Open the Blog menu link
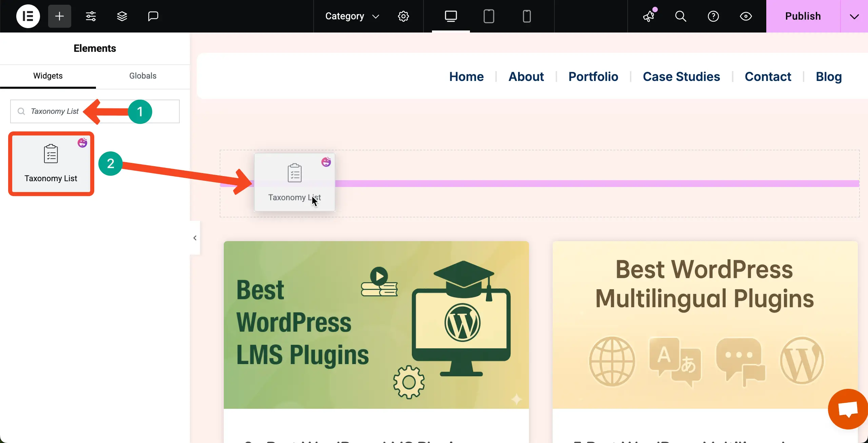The height and width of the screenshot is (443, 868). pyautogui.click(x=829, y=77)
